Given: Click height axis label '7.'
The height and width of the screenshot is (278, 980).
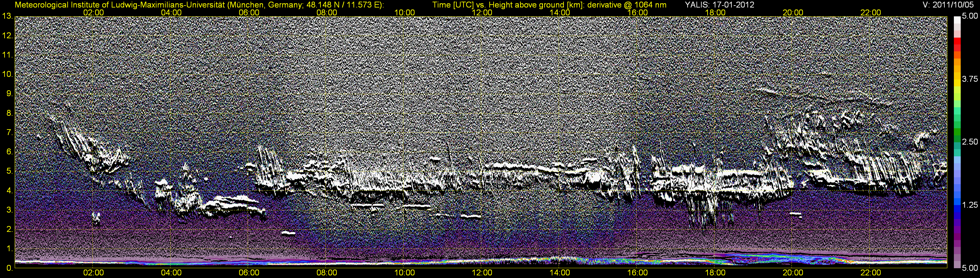Looking at the screenshot, I should coord(9,132).
